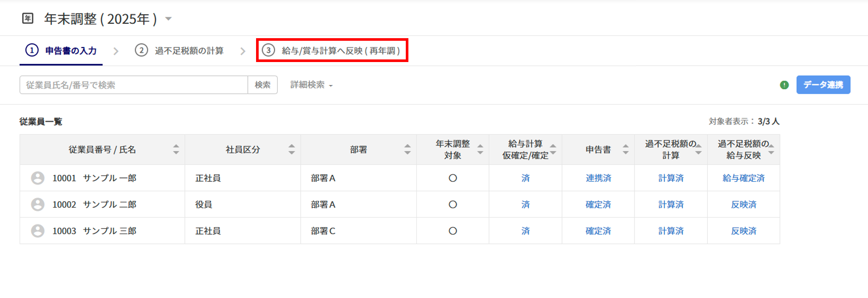Select step 1 申告書の入力 tab
The height and width of the screenshot is (298, 868).
pos(61,51)
